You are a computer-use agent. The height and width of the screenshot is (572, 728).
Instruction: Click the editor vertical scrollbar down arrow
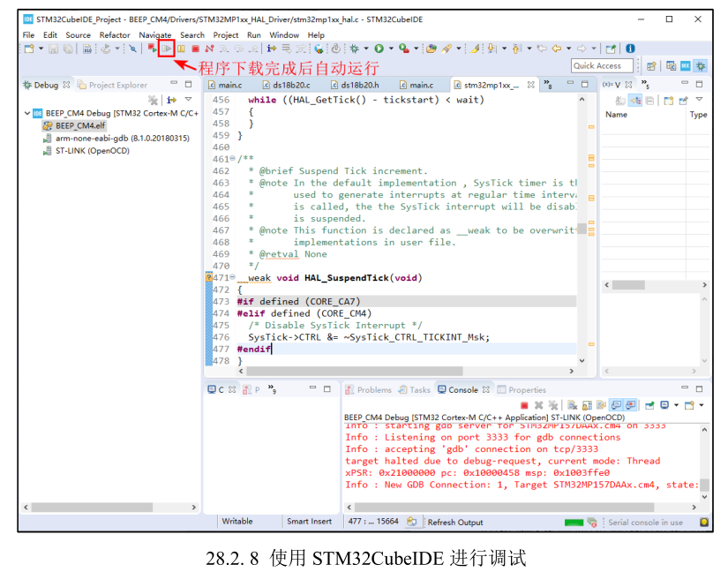tap(582, 360)
